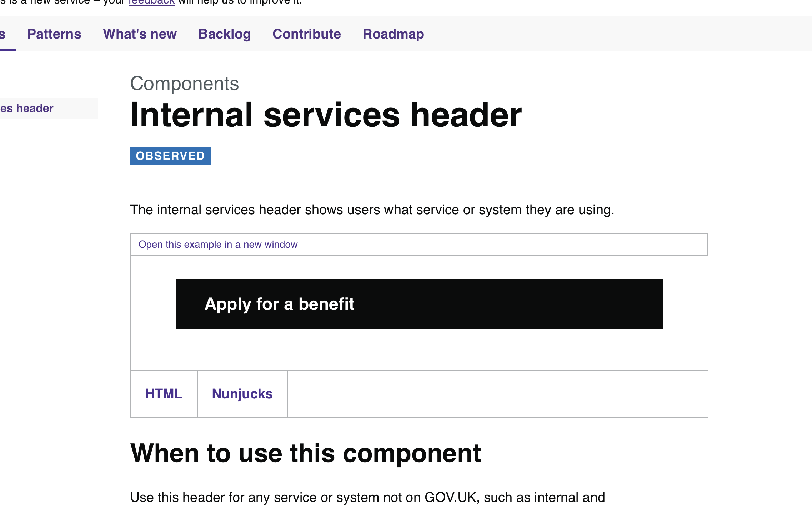Click the When to use this component heading
Viewport: 812px width, 509px height.
[306, 453]
